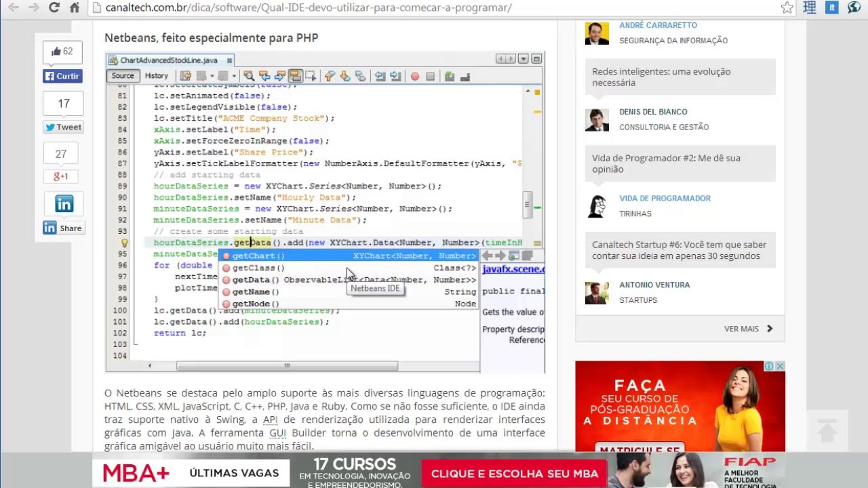Image resolution: width=868 pixels, height=488 pixels.
Task: Pick getName() in the completion popup
Action: pyautogui.click(x=349, y=291)
